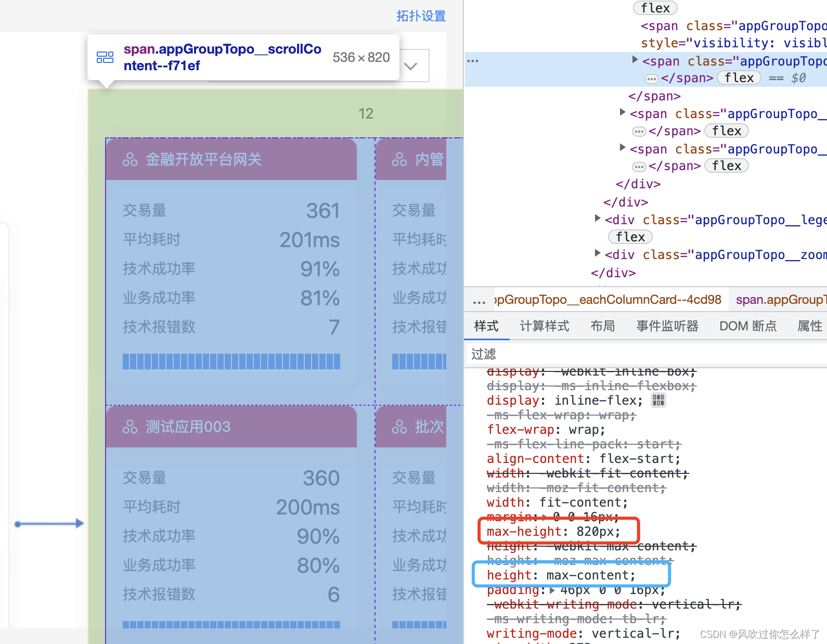Expand the third collapsed appGroupTopo span node

(x=622, y=148)
